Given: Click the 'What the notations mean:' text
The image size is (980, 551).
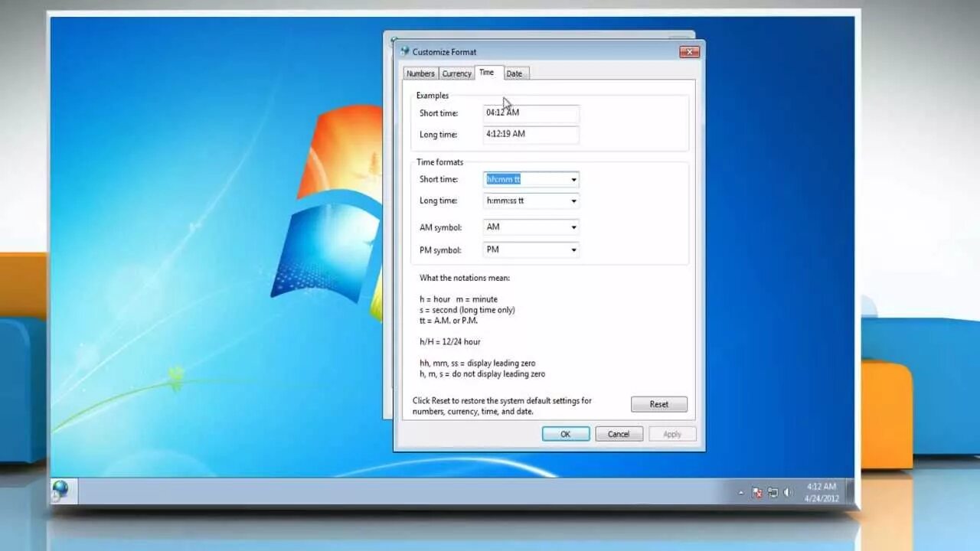Looking at the screenshot, I should pos(465,278).
